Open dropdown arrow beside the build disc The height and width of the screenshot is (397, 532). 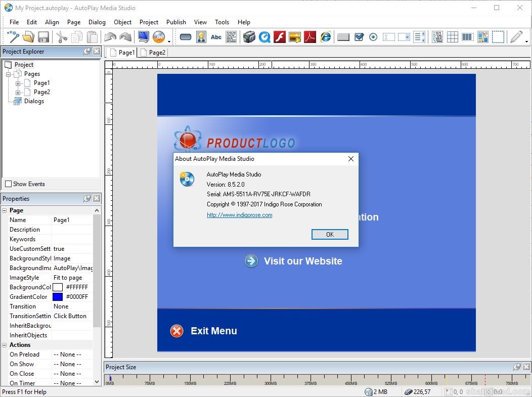point(169,41)
